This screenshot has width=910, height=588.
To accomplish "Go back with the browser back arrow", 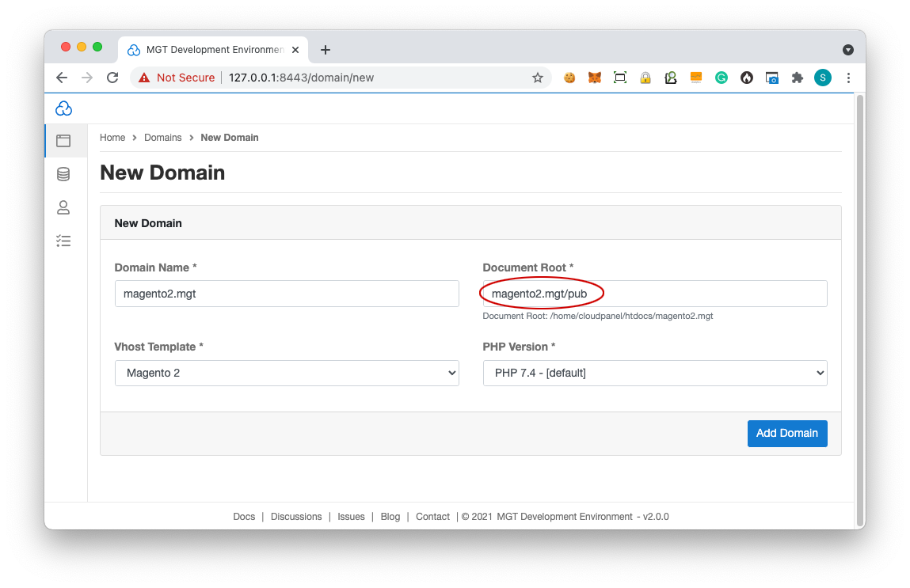I will pos(62,78).
